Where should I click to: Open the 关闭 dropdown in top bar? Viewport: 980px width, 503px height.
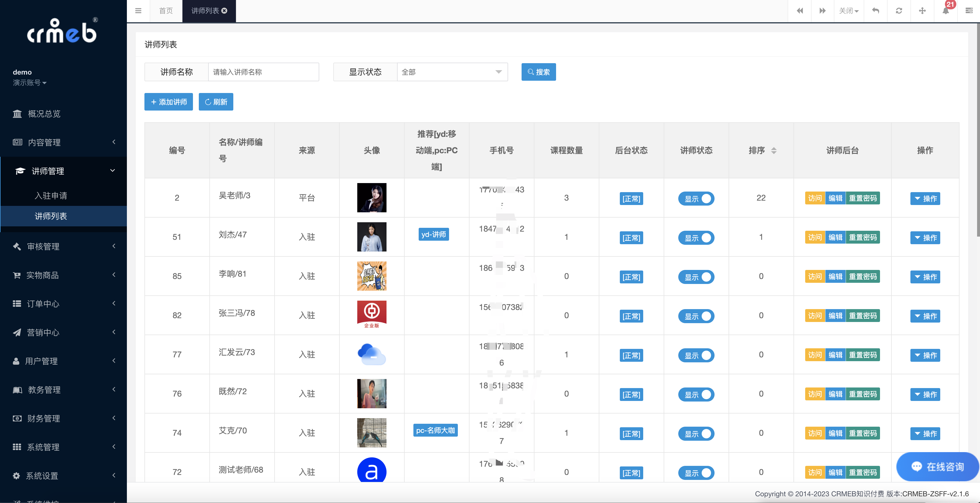click(849, 11)
